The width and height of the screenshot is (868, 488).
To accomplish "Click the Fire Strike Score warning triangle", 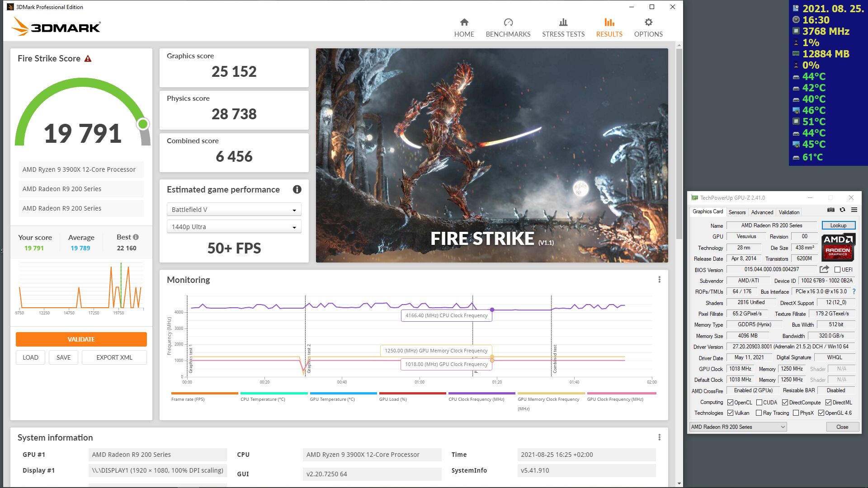I will tap(88, 59).
